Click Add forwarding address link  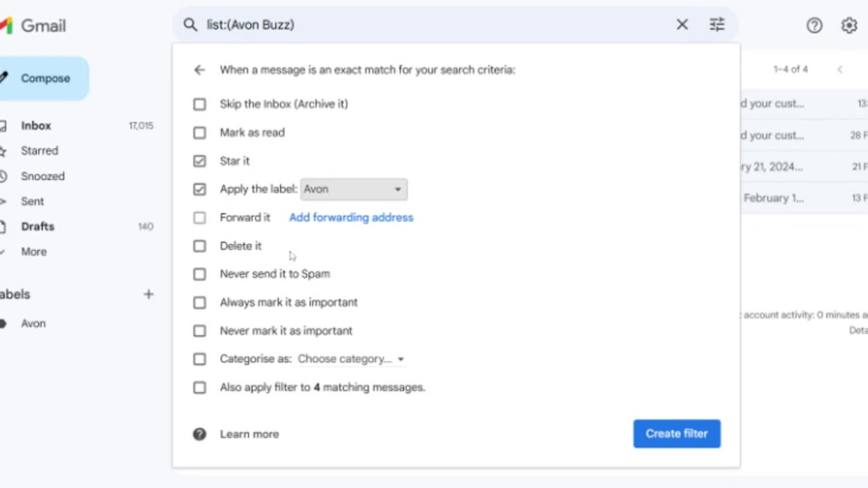pos(351,218)
